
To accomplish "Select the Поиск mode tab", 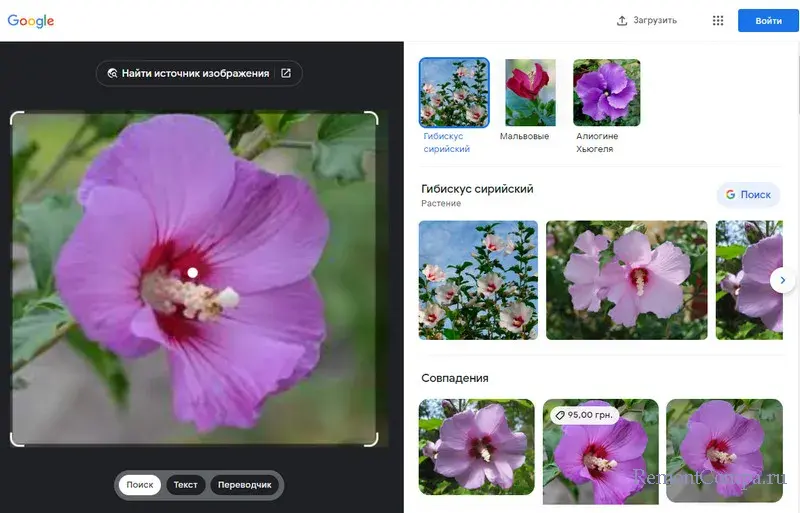I will (140, 485).
